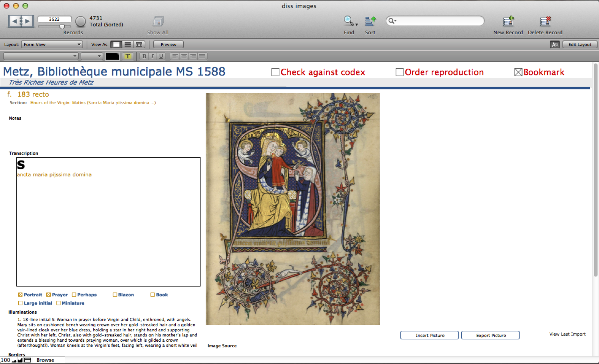Apply underline formatting
This screenshot has height=364, width=599.
161,56
